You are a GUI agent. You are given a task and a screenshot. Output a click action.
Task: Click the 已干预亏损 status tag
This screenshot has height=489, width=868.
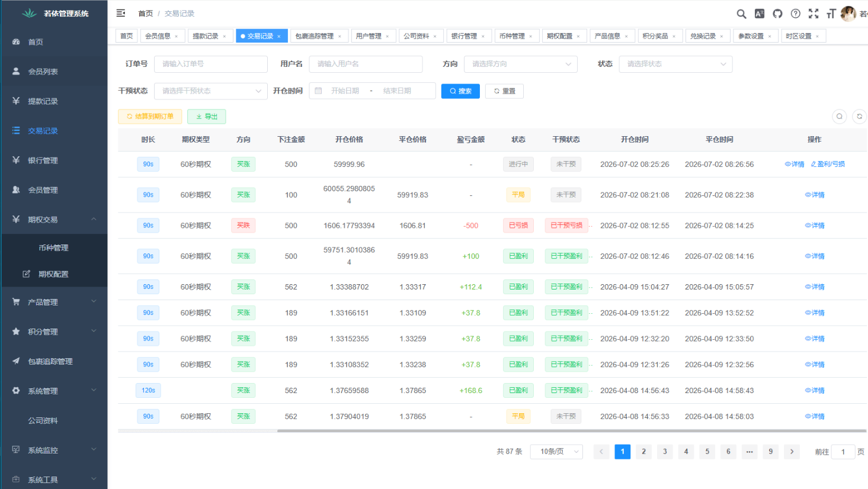click(566, 226)
